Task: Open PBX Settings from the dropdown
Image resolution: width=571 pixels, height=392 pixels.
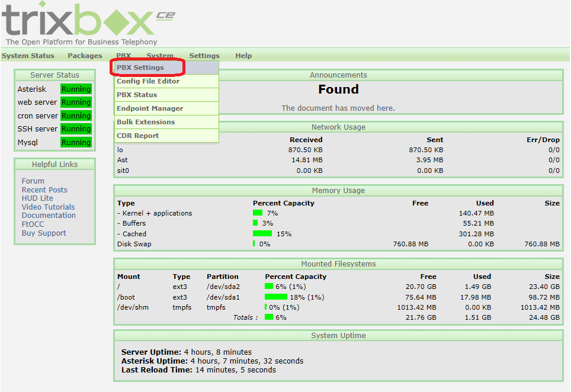Action: click(x=140, y=68)
